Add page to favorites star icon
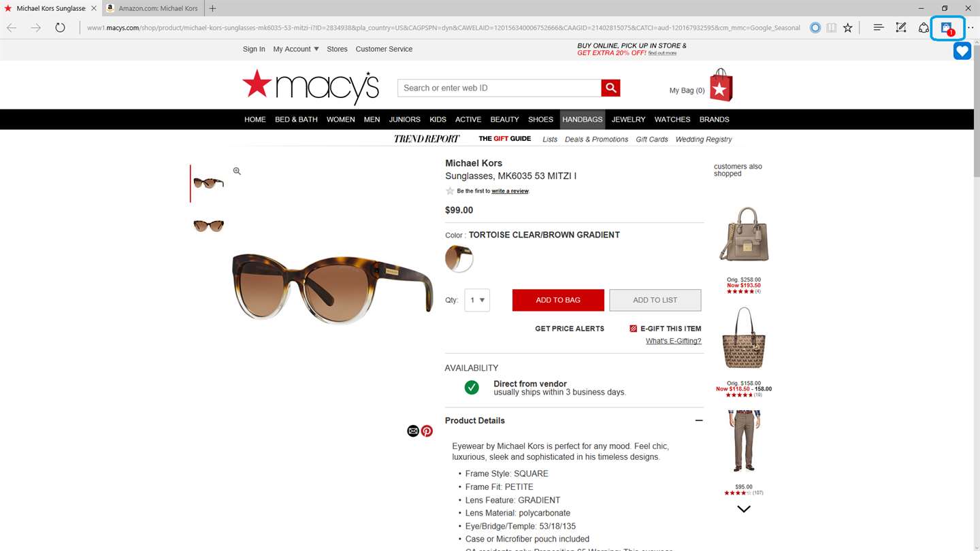The image size is (980, 551). click(847, 28)
